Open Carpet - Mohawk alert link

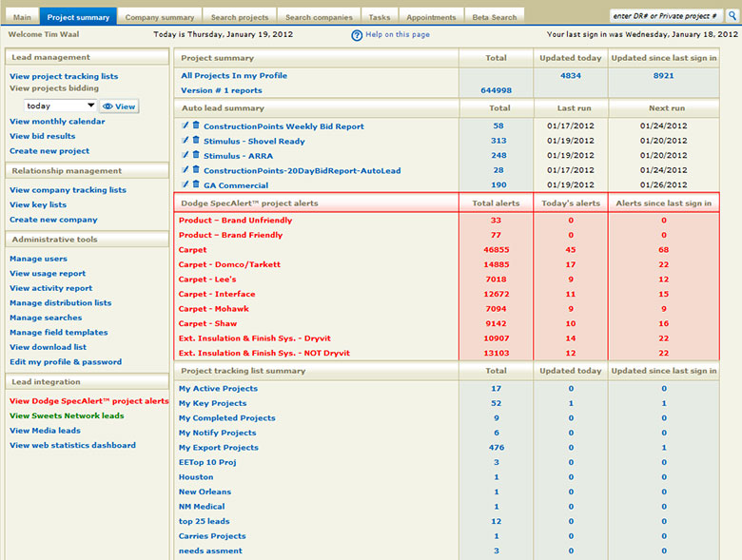[x=213, y=309]
